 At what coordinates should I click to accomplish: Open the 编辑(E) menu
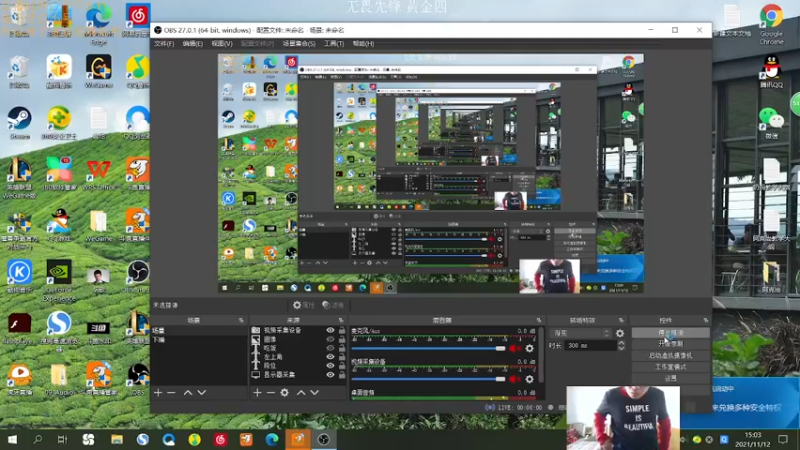tap(192, 44)
